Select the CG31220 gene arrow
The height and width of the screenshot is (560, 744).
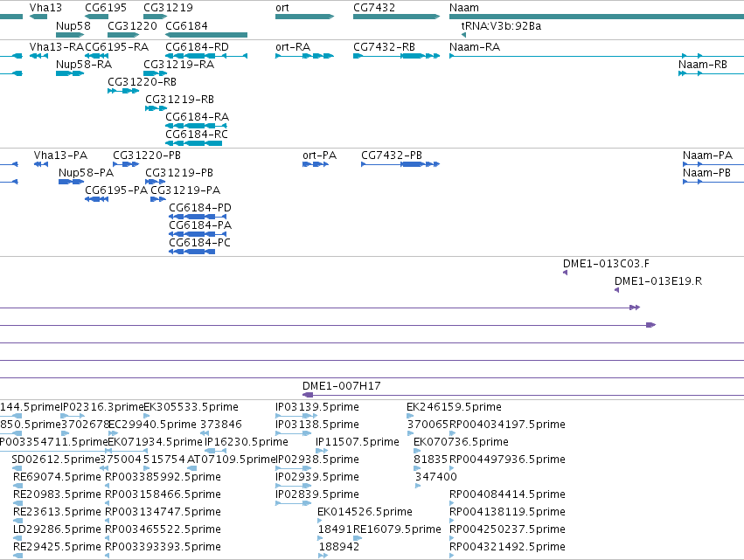123,35
